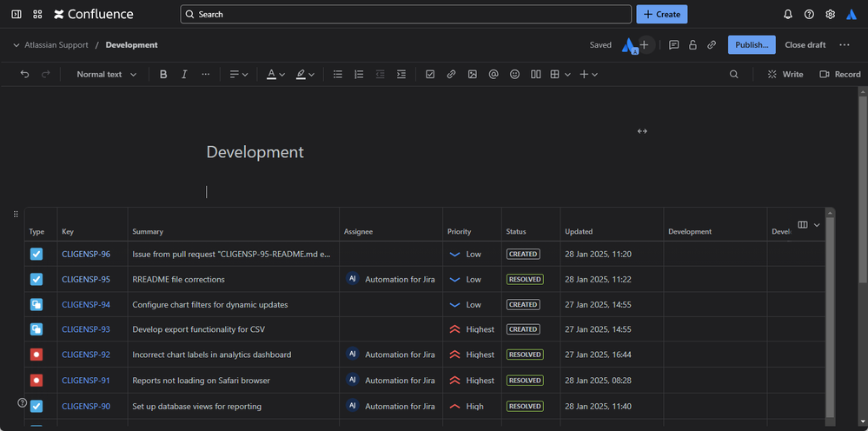Click the app switcher grid icon

click(x=37, y=15)
